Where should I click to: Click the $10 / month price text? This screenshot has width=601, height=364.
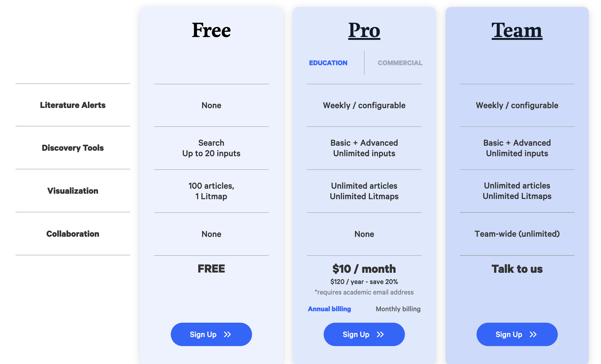tap(364, 269)
